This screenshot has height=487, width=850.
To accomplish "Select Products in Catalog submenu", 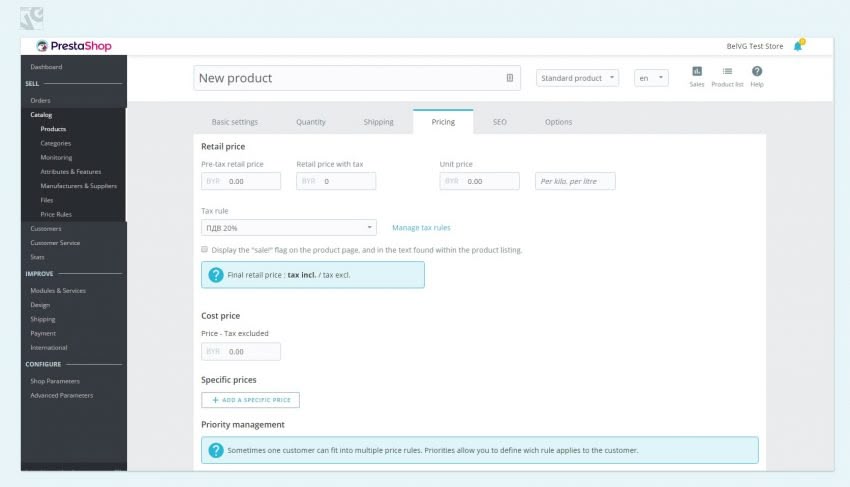I will (x=53, y=129).
